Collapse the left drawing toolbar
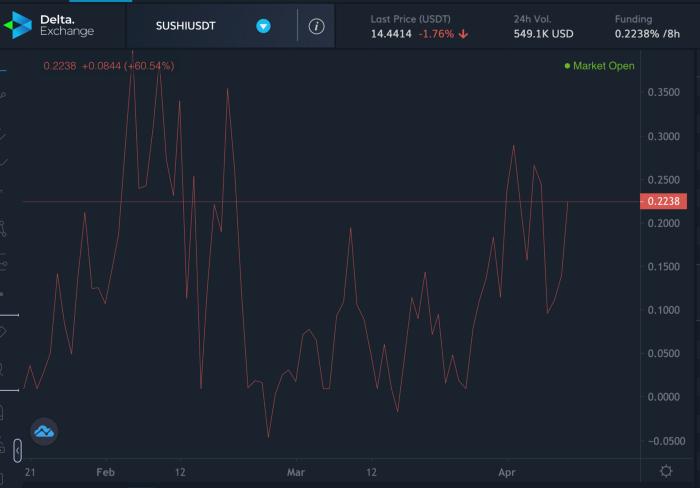This screenshot has width=700, height=488. 17,453
